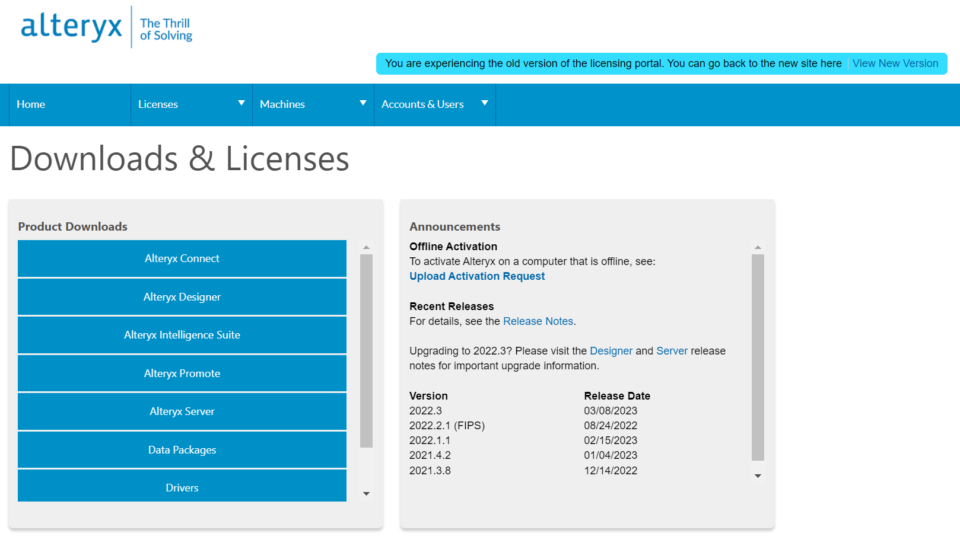Click Product Downloads scrollbar up arrow

(x=366, y=247)
